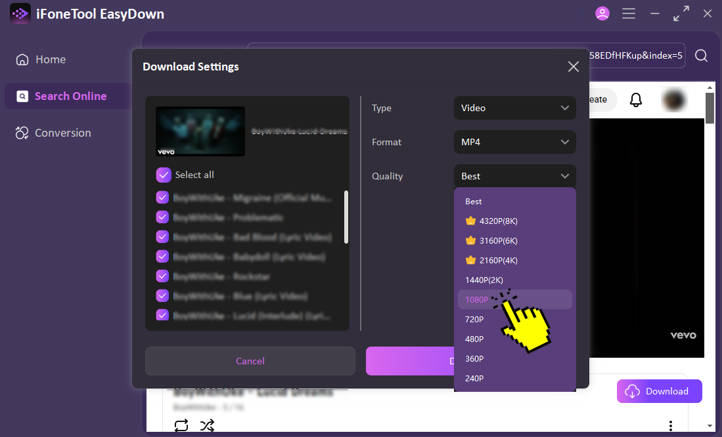Screen dimensions: 722x437
Task: Choose 1080P quality option
Action: 515,300
